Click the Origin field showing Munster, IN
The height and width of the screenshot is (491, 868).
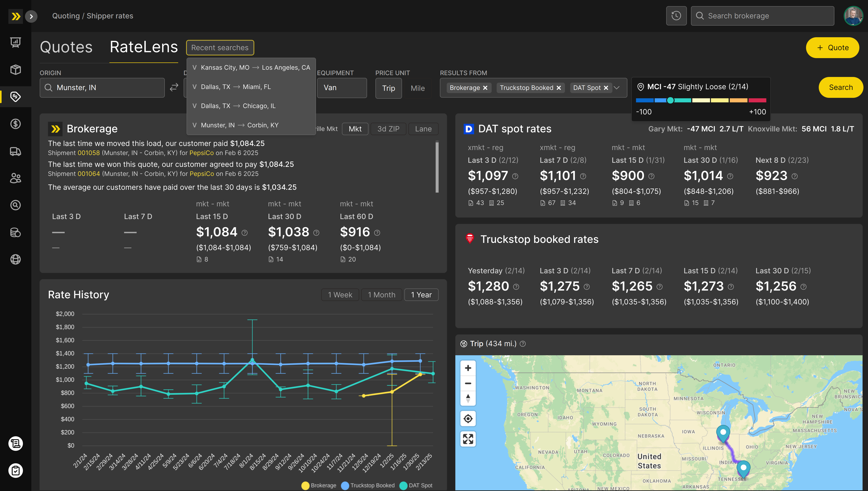coord(102,87)
